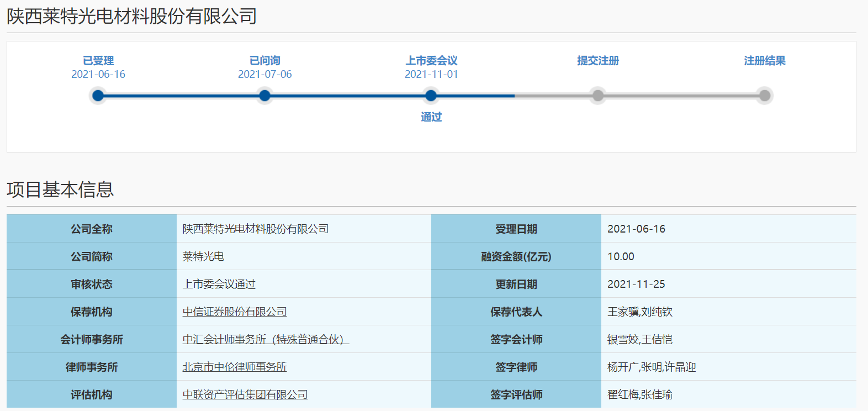This screenshot has width=868, height=411.
Task: Click the 受理日期 header cell
Action: 516,229
